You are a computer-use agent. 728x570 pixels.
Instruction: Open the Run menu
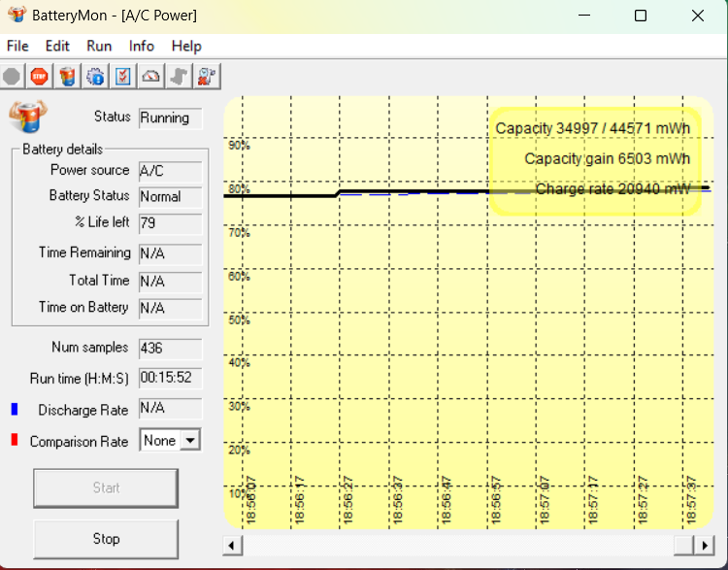click(99, 46)
